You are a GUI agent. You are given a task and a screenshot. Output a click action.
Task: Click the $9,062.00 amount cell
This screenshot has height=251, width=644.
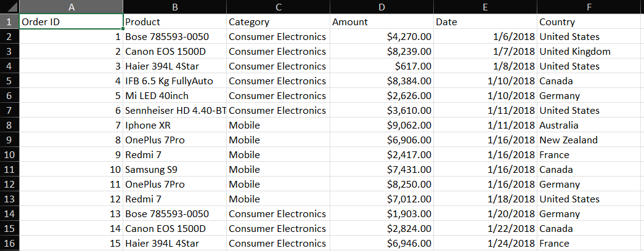[381, 125]
